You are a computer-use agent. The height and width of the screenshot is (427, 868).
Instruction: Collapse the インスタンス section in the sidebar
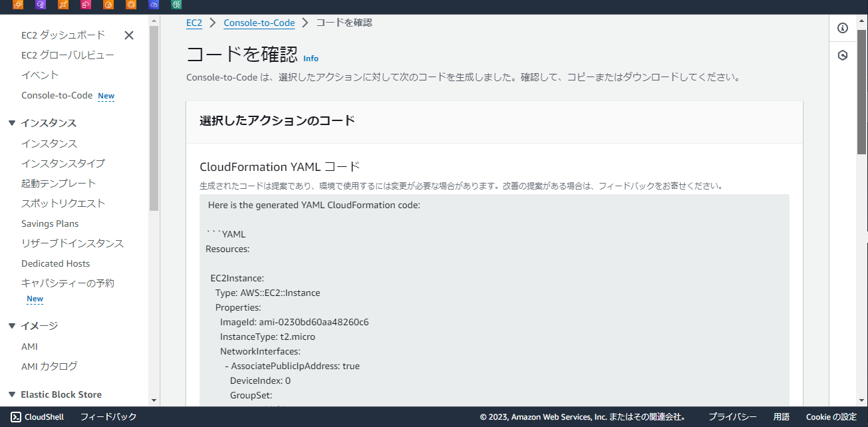pyautogui.click(x=11, y=122)
